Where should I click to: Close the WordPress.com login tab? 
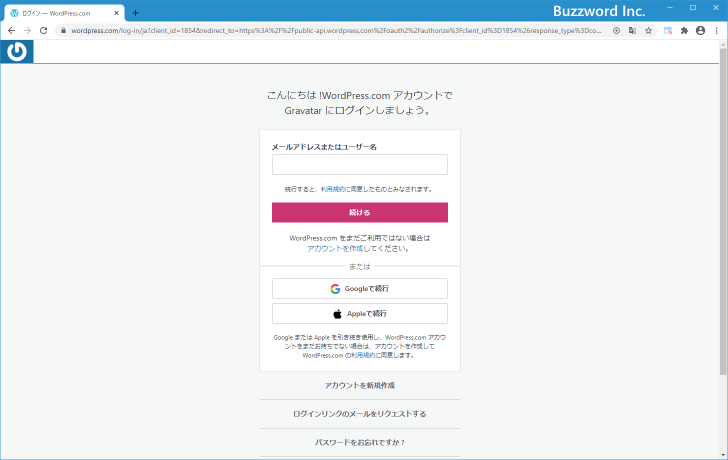click(x=116, y=13)
